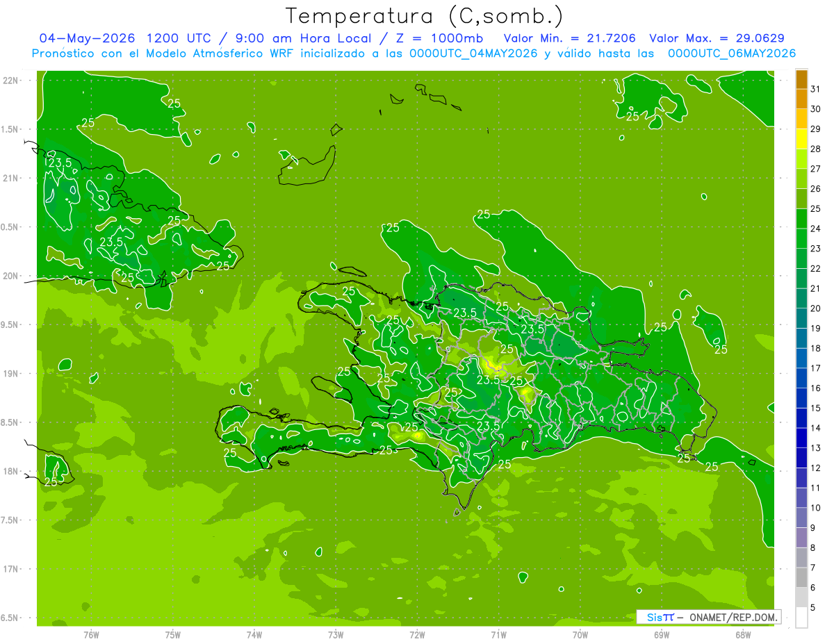The height and width of the screenshot is (644, 834).
Task: Click the 19N latitude axis label
Action: click(x=10, y=373)
